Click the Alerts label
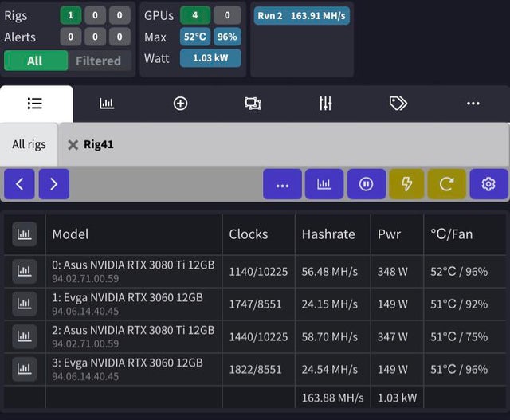The width and height of the screenshot is (510, 420). (x=20, y=37)
